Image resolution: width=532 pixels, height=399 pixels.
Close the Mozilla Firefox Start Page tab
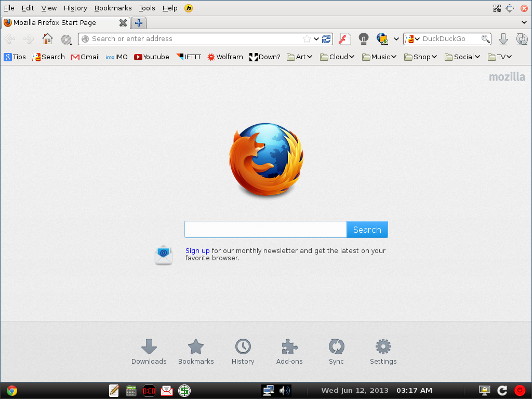point(123,23)
